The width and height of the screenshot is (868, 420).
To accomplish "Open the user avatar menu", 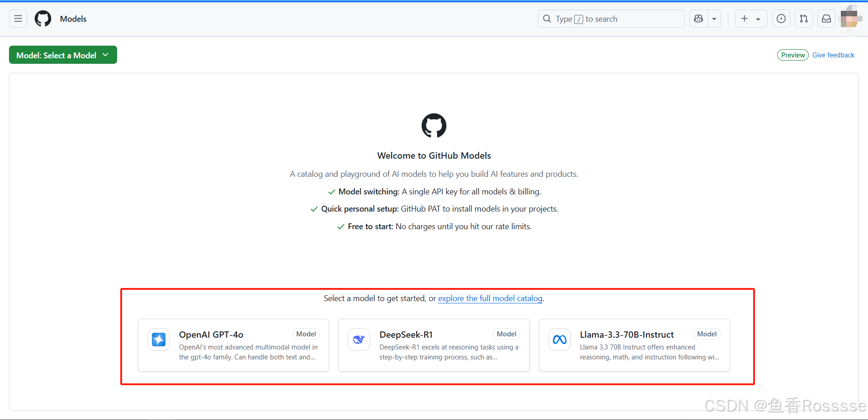I will point(849,19).
